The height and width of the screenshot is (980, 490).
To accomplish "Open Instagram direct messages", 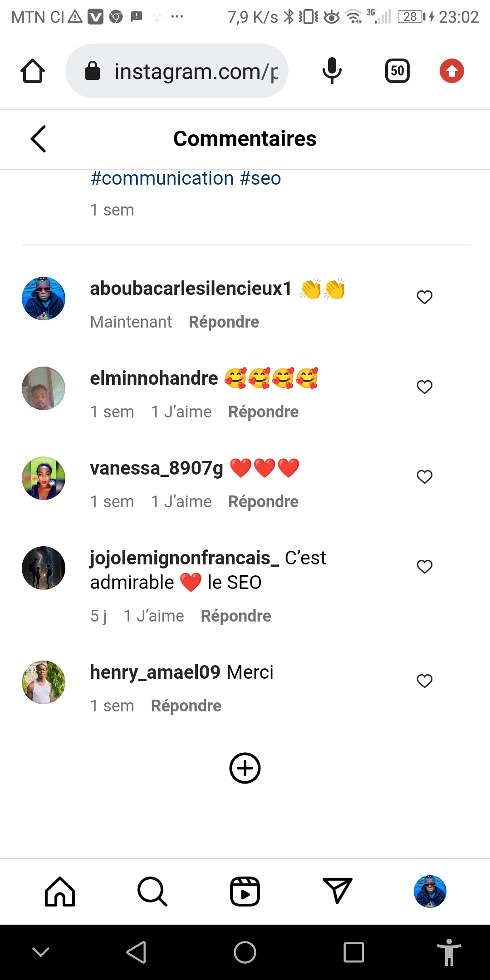I will (x=337, y=891).
